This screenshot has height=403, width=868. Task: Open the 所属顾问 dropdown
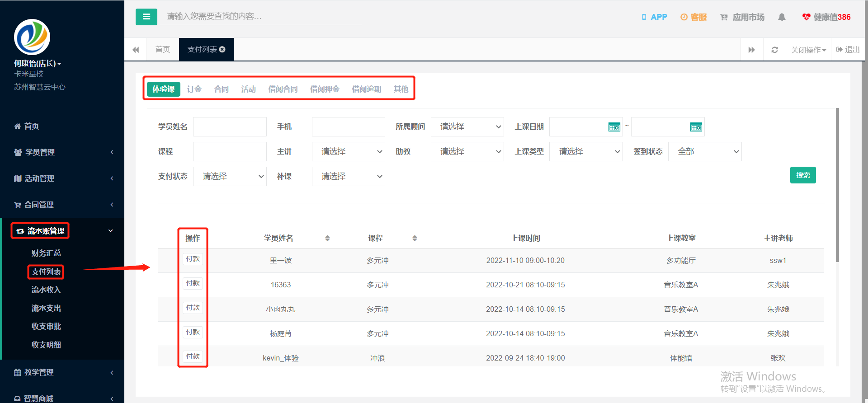click(x=467, y=127)
